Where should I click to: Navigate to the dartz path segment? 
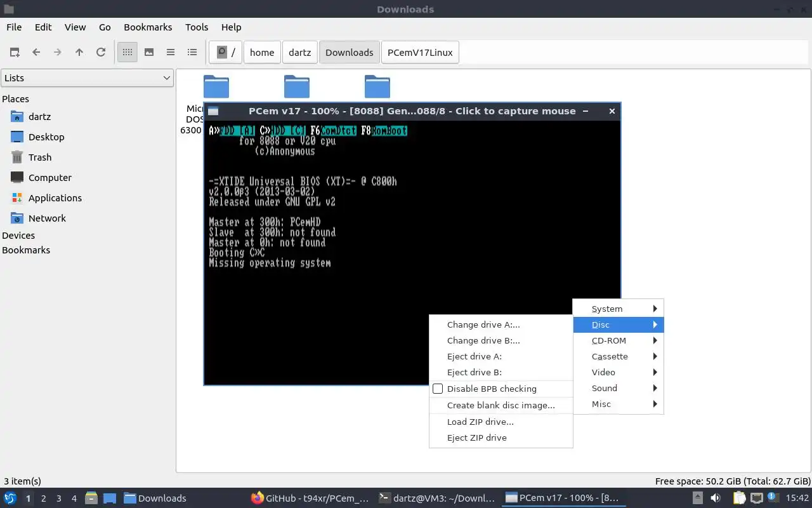(x=299, y=52)
